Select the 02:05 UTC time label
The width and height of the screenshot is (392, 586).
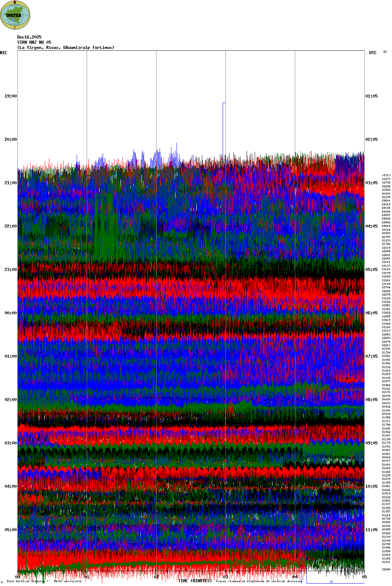coord(372,139)
